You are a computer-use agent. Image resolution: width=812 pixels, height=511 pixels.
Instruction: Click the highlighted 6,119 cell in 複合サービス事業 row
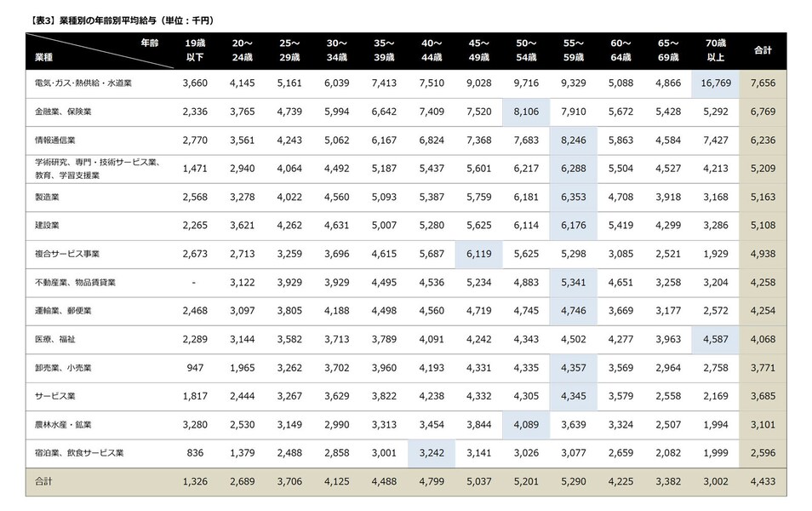click(478, 254)
